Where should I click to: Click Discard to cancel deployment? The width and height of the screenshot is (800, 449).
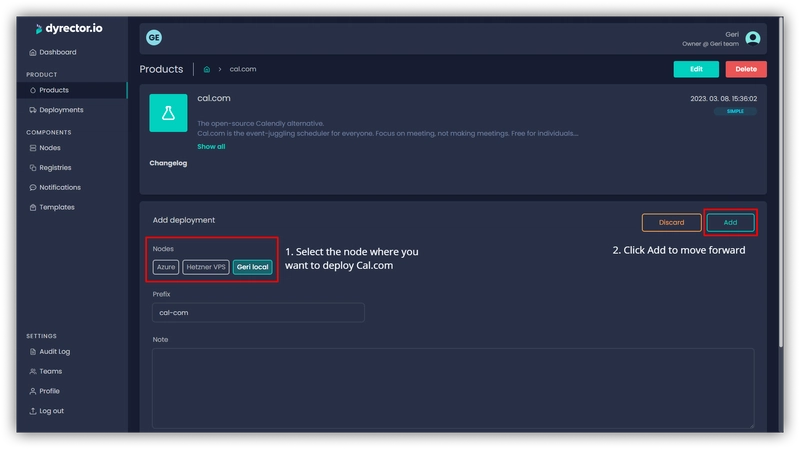671,222
